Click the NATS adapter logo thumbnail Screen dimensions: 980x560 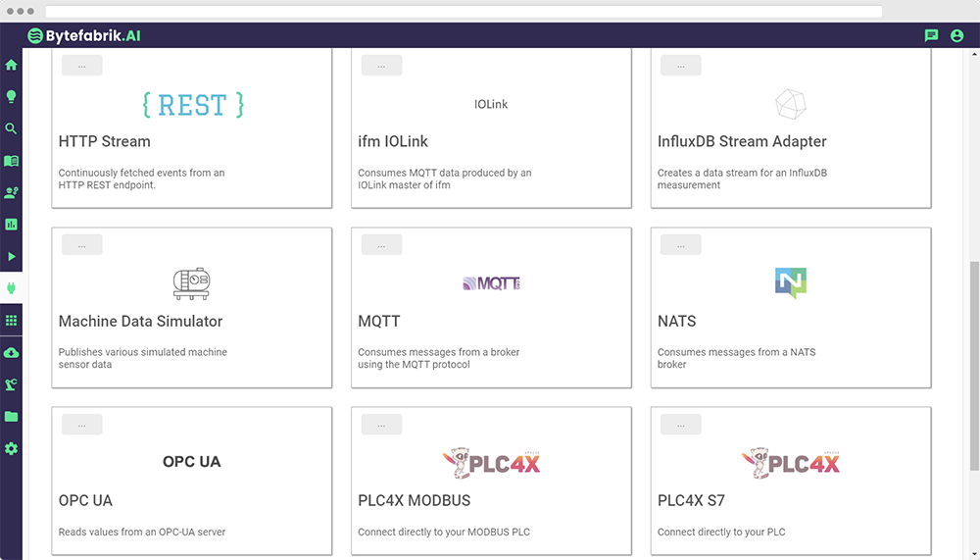790,282
